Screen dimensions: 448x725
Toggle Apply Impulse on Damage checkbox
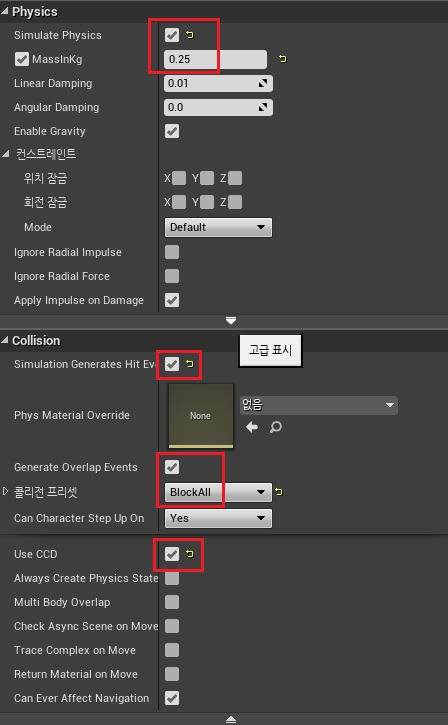click(172, 300)
